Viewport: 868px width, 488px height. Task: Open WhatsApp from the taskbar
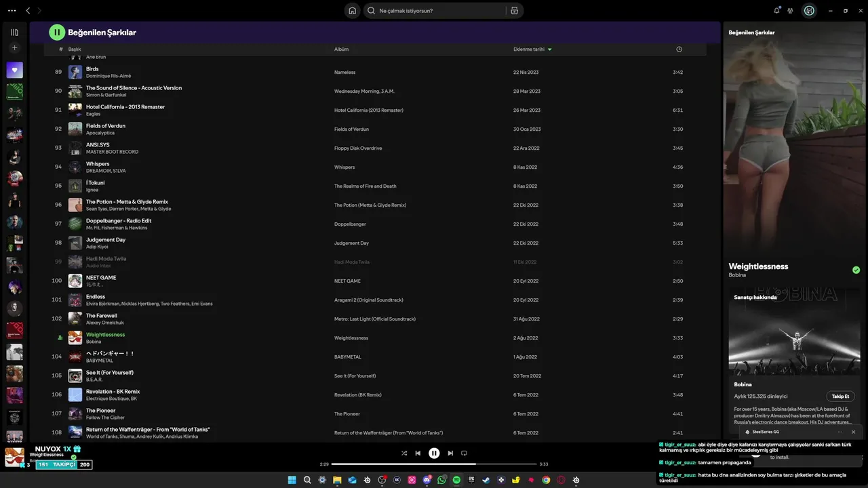tap(441, 480)
